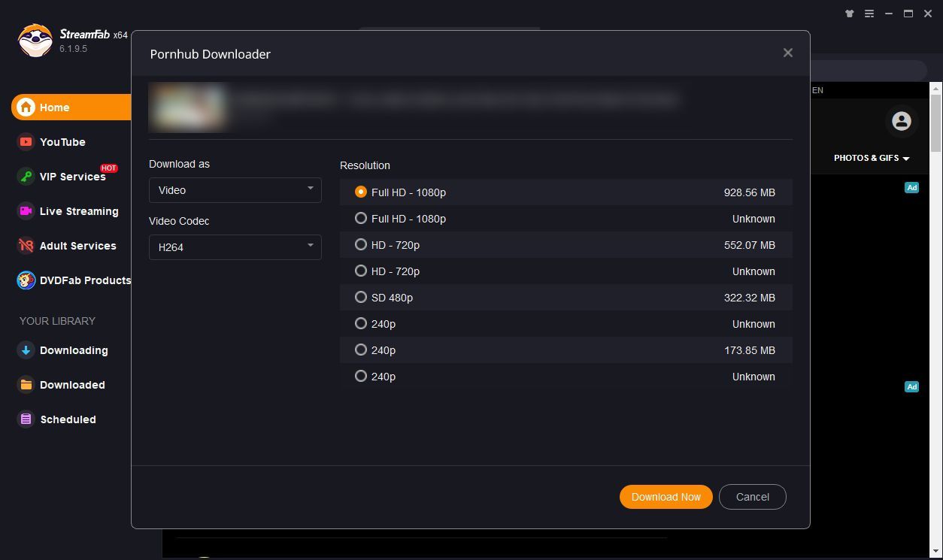Minimize the StreamFab window
Screen dimensions: 943x560
click(x=889, y=14)
